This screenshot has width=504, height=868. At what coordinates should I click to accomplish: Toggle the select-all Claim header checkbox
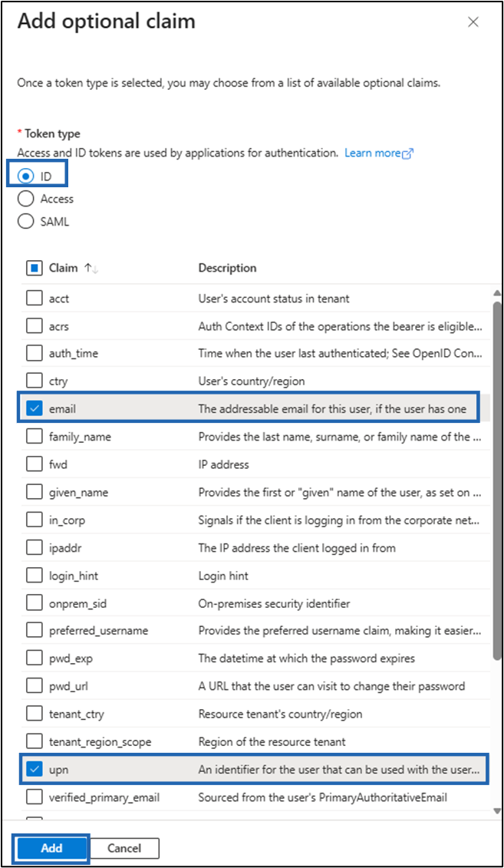click(x=35, y=268)
